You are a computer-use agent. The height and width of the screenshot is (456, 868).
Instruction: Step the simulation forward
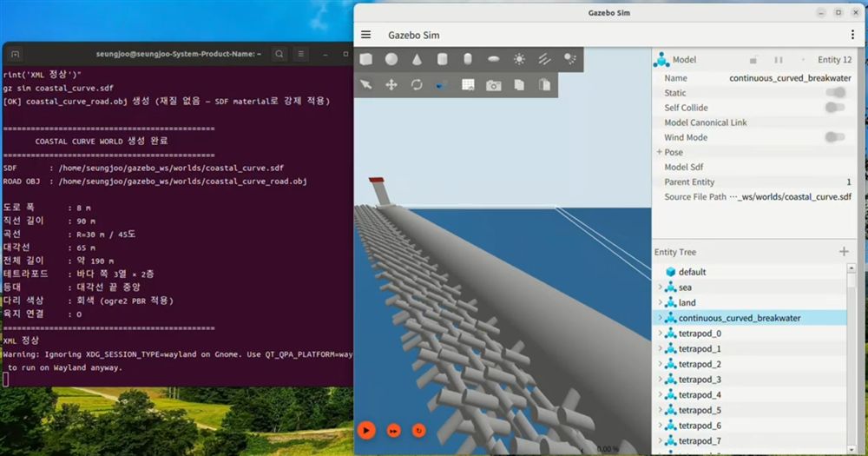tap(393, 431)
